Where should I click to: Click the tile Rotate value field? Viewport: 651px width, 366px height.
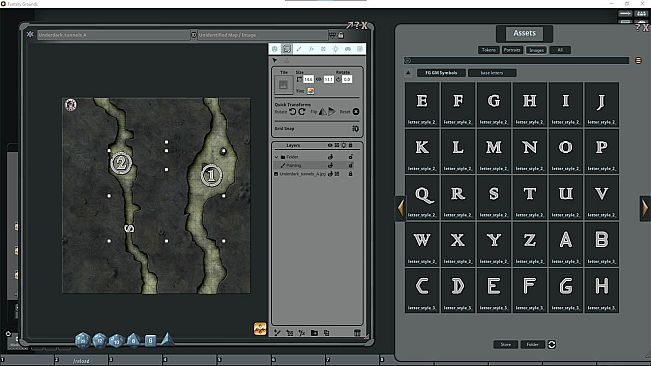click(347, 79)
